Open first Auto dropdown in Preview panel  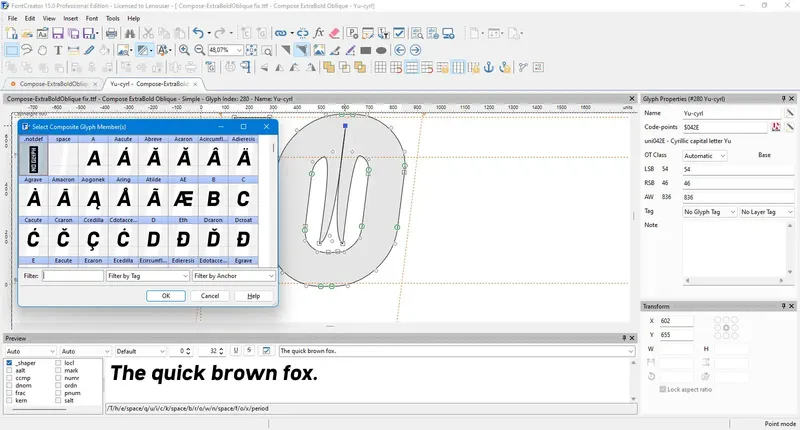pyautogui.click(x=30, y=351)
